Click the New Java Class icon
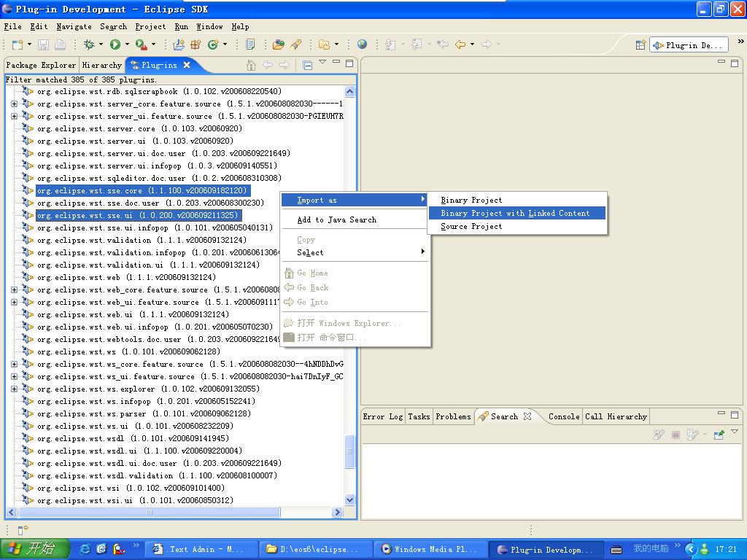 213,44
